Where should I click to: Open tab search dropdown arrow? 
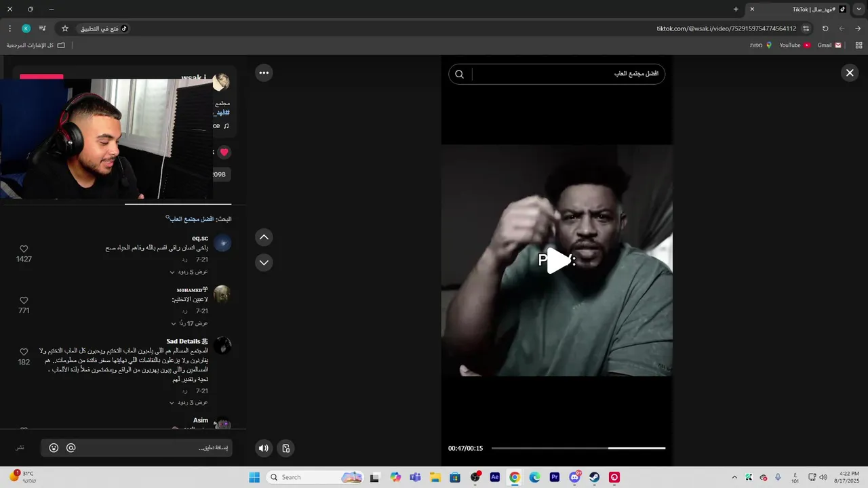point(859,9)
